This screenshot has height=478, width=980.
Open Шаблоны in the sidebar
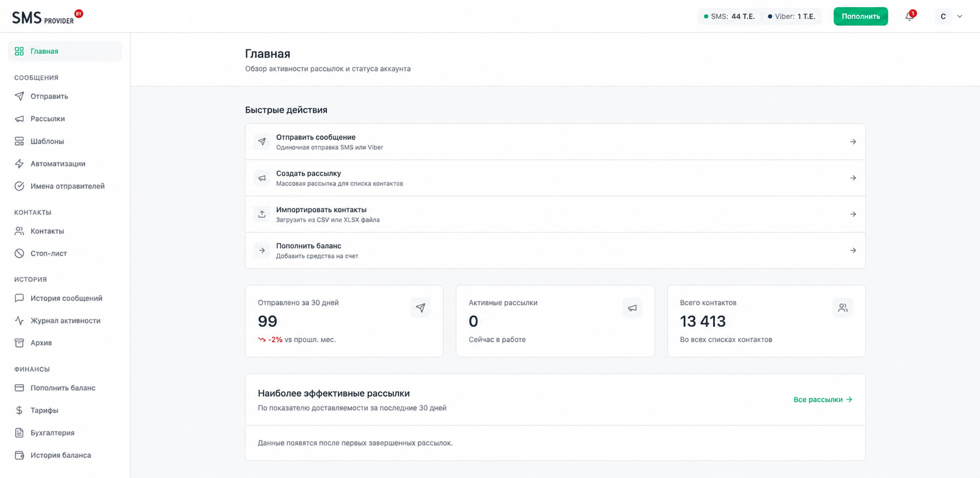point(65,141)
